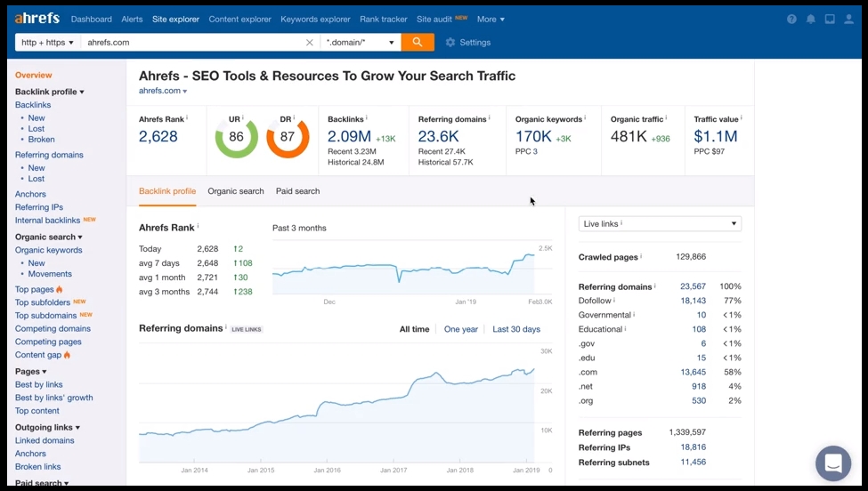Viewport: 868px width, 491px height.
Task: Open Content explorer in top navigation
Action: [239, 20]
